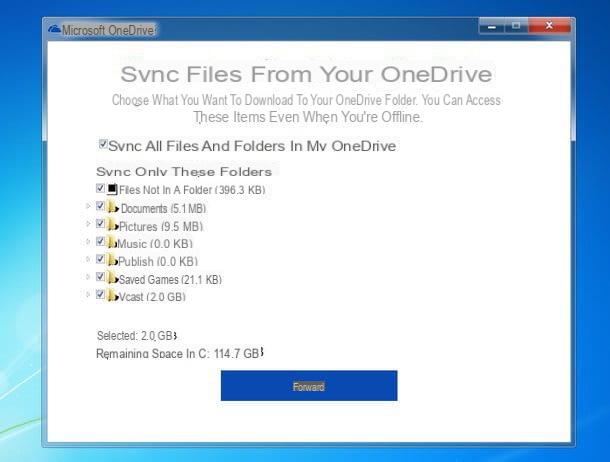Click the Vcast folder icon
The image size is (610, 462).
pyautogui.click(x=113, y=296)
